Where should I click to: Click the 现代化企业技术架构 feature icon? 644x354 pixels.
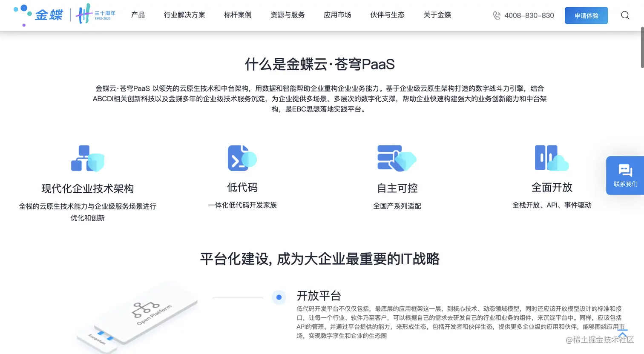click(88, 158)
